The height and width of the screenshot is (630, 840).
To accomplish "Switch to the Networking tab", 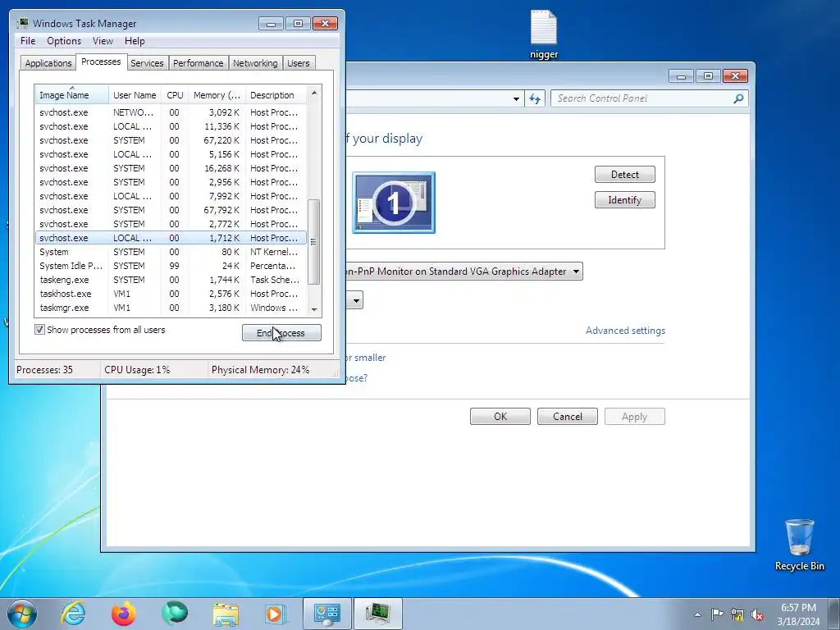I will [255, 63].
